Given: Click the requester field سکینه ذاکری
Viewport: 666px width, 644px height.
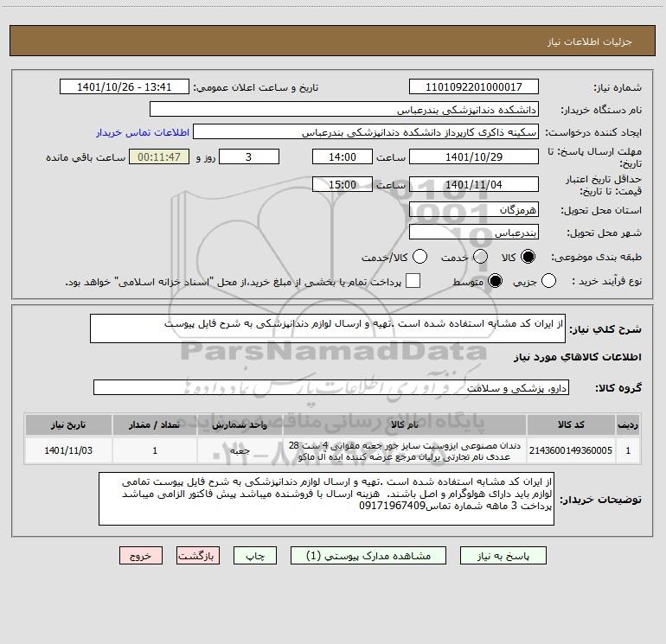Looking at the screenshot, I should point(366,132).
